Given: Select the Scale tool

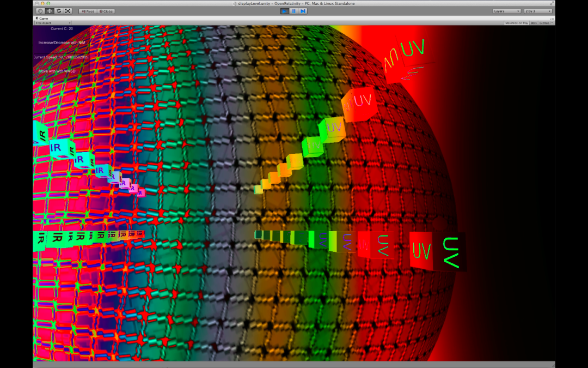Looking at the screenshot, I should tap(68, 11).
